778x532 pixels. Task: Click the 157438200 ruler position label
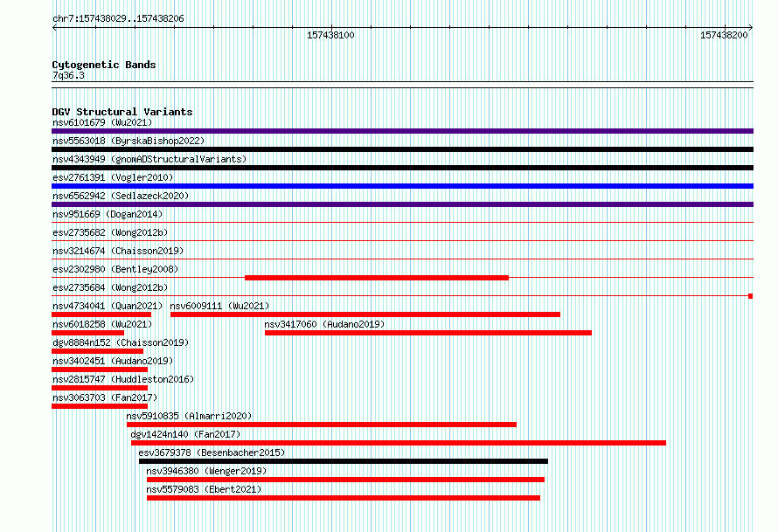point(724,35)
